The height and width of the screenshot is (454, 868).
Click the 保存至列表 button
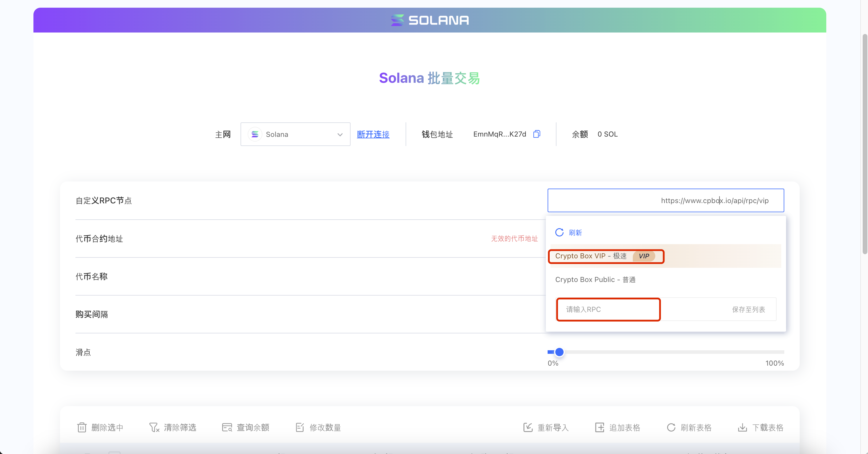[748, 309]
